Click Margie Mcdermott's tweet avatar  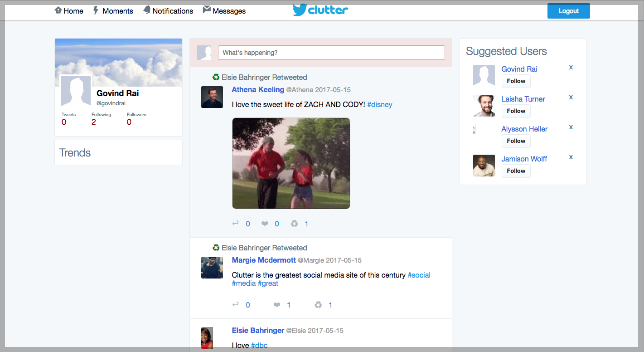click(212, 268)
